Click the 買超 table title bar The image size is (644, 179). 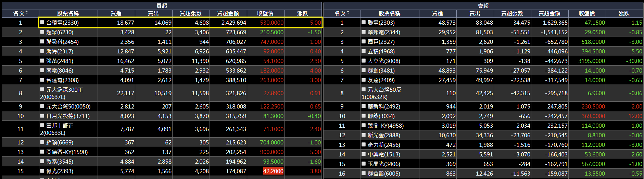click(x=162, y=6)
